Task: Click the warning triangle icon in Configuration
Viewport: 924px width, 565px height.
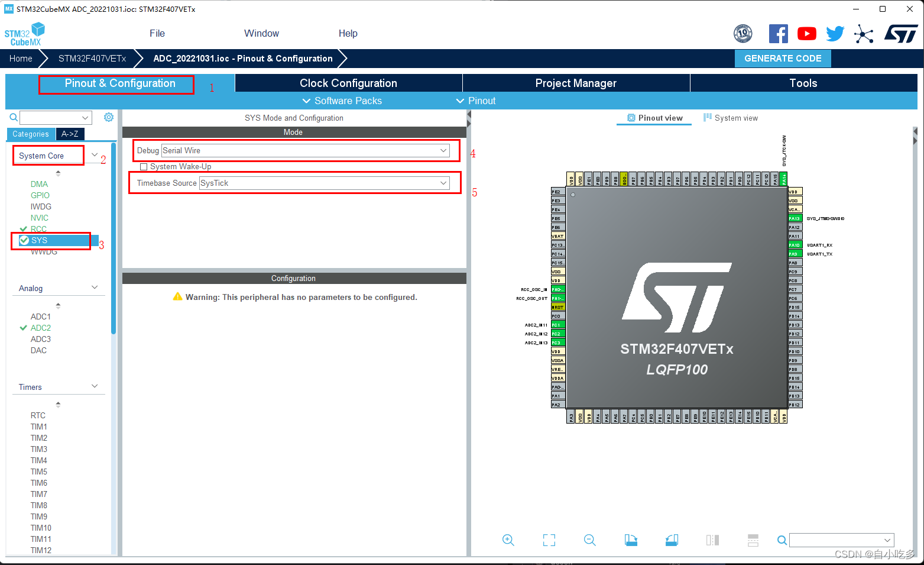Action: click(177, 296)
